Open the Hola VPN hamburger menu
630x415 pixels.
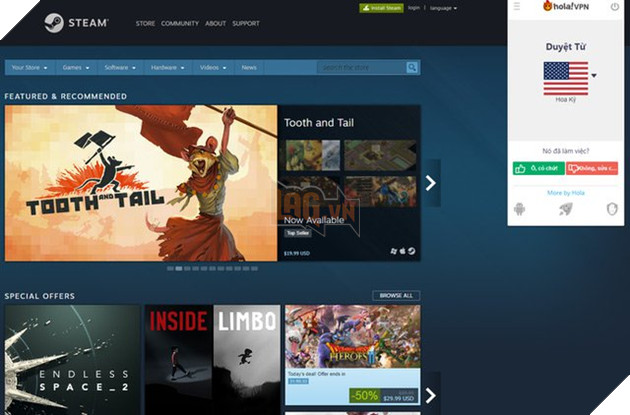pos(517,7)
